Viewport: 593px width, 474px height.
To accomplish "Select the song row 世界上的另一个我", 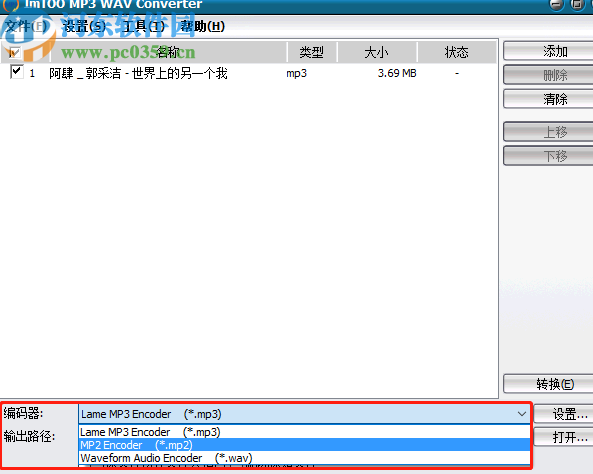I will coord(249,73).
